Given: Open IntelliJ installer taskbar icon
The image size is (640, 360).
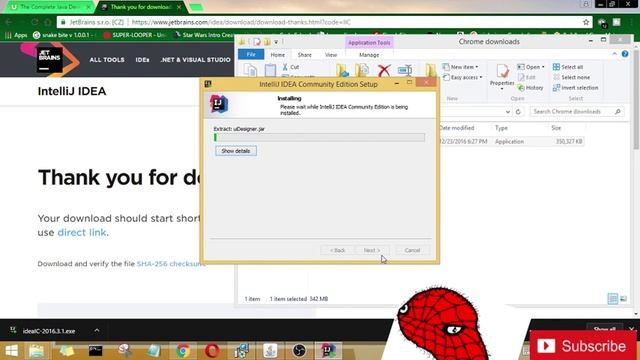Looking at the screenshot, I should (x=328, y=351).
